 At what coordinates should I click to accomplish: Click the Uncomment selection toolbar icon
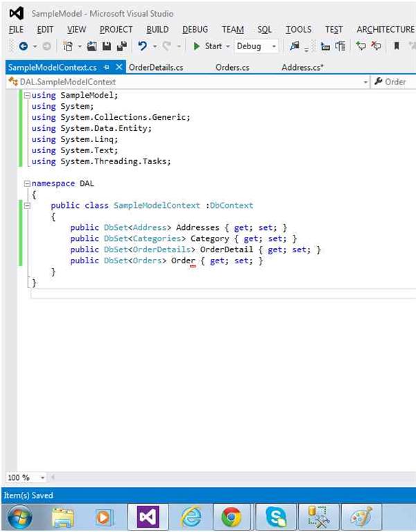tap(376, 46)
